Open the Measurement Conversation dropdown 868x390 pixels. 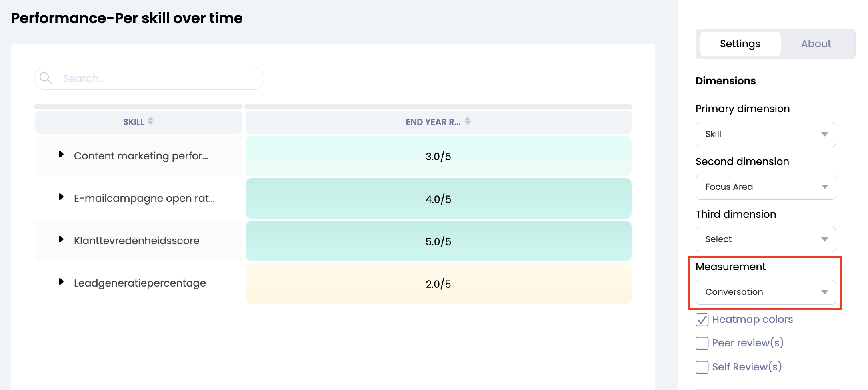click(x=765, y=292)
